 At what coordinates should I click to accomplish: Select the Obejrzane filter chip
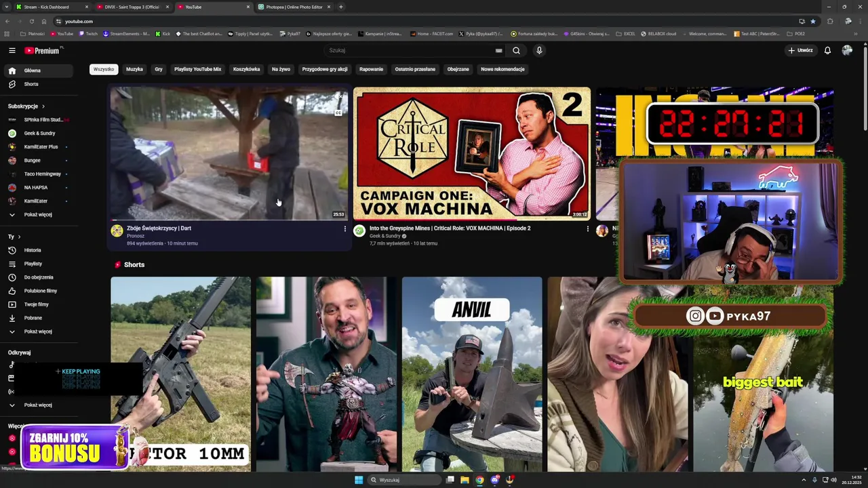click(458, 69)
